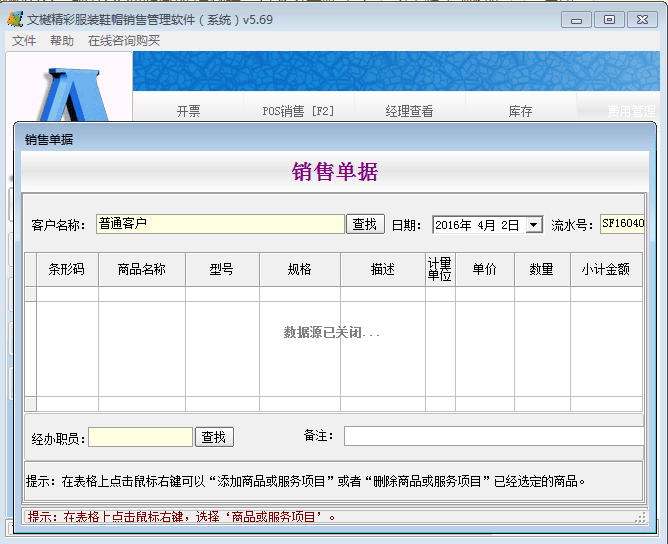This screenshot has height=544, width=668.
Task: Click 查找 button next to customer name
Action: (x=365, y=225)
